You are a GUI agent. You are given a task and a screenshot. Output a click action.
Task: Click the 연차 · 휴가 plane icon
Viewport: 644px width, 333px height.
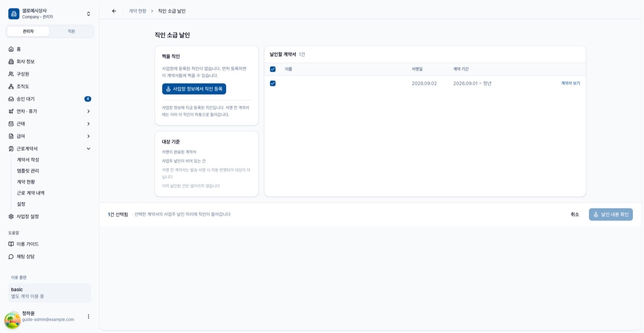click(11, 111)
